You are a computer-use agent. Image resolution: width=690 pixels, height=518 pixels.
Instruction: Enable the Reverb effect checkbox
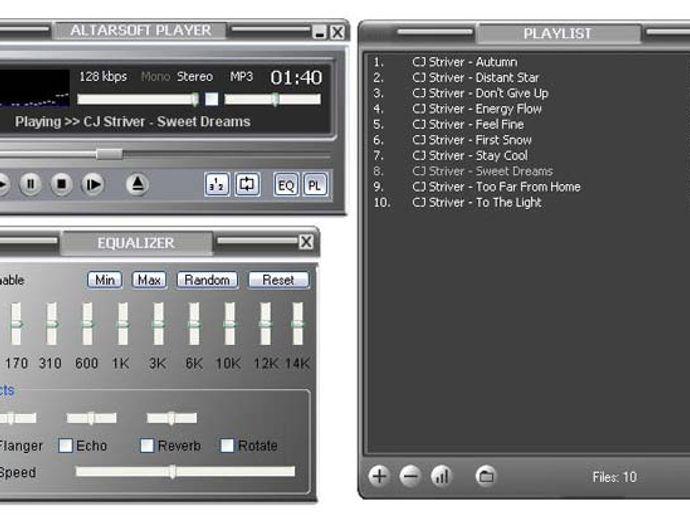pyautogui.click(x=147, y=445)
